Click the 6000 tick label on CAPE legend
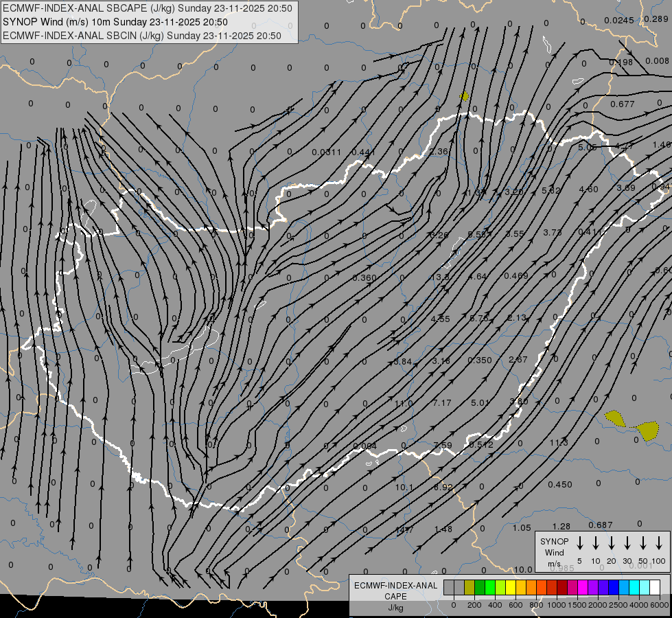Screen dimensions: 672x618 coord(660,605)
